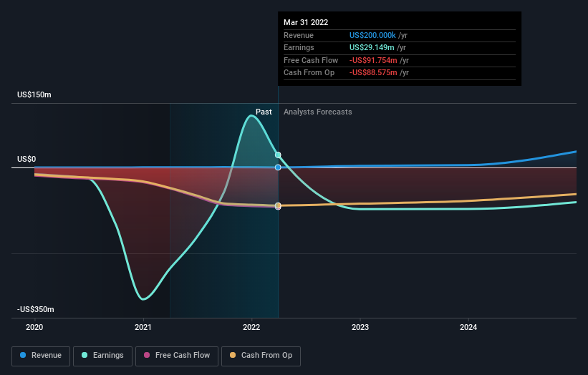Click the Analysts Forecasts label
The height and width of the screenshot is (375, 588).
click(x=317, y=112)
